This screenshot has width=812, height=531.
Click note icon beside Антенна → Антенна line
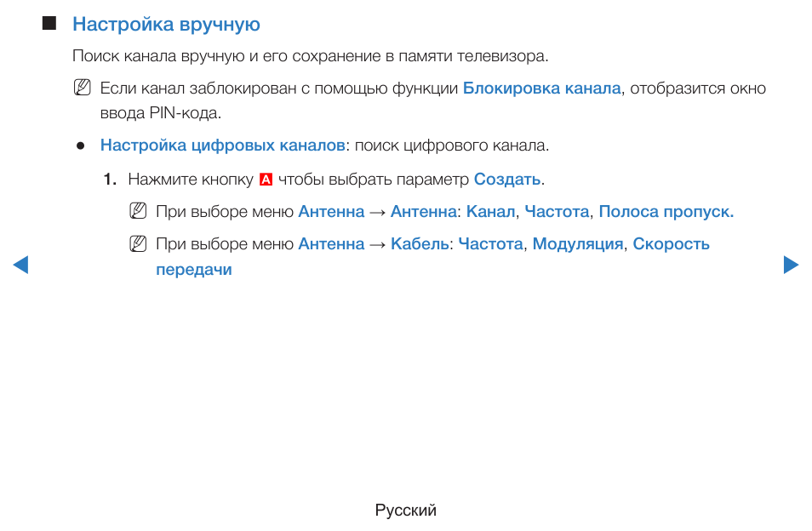(138, 211)
